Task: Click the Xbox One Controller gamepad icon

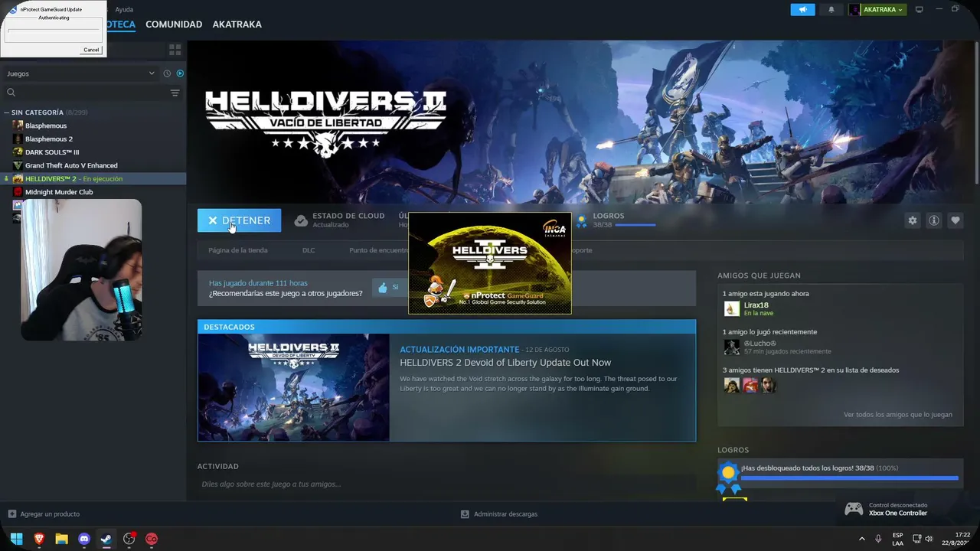Action: pyautogui.click(x=854, y=509)
